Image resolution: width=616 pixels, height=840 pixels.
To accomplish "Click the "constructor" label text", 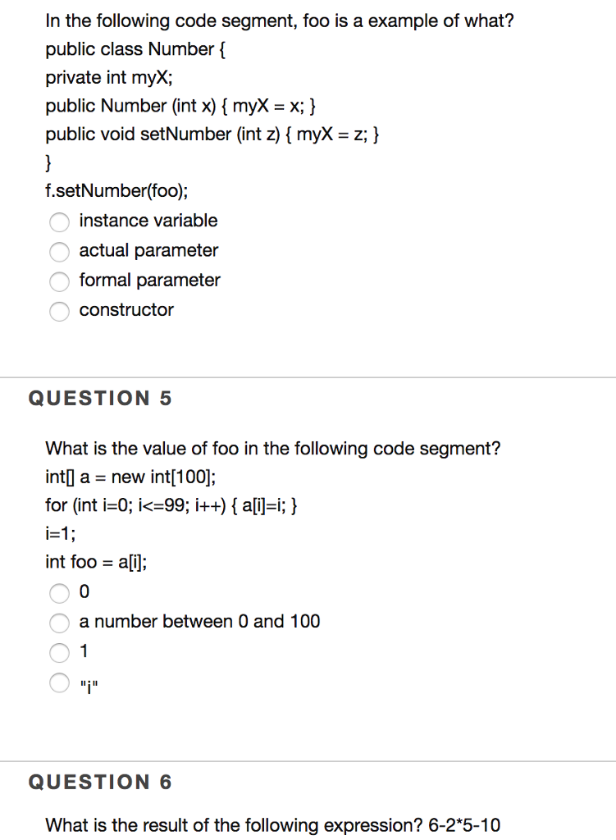I will 125,310.
